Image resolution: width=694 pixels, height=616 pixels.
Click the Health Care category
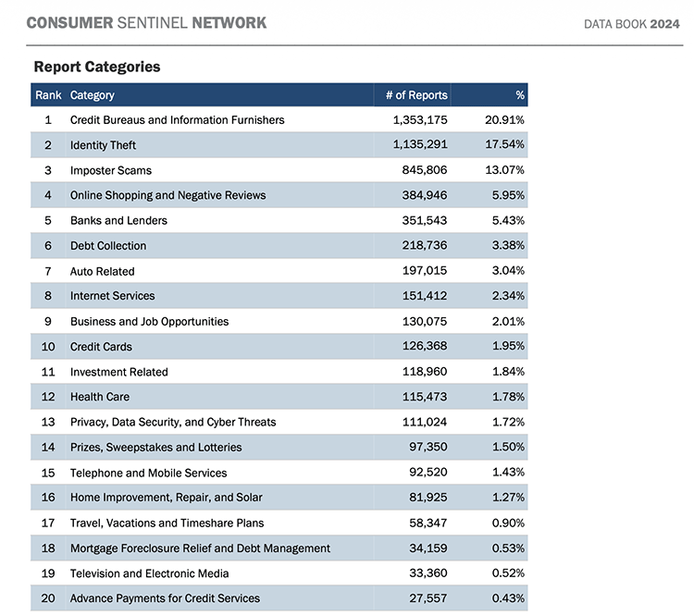(x=100, y=397)
